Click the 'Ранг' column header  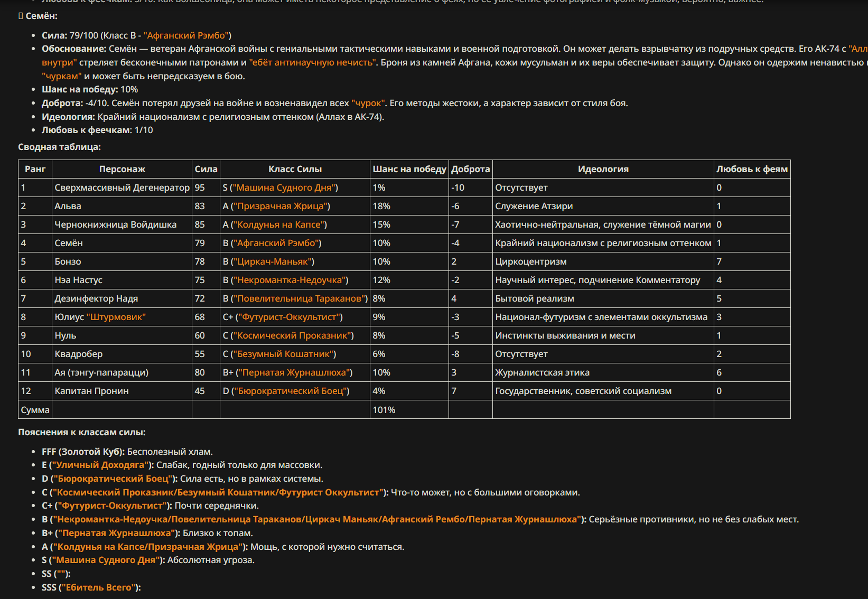tap(35, 169)
